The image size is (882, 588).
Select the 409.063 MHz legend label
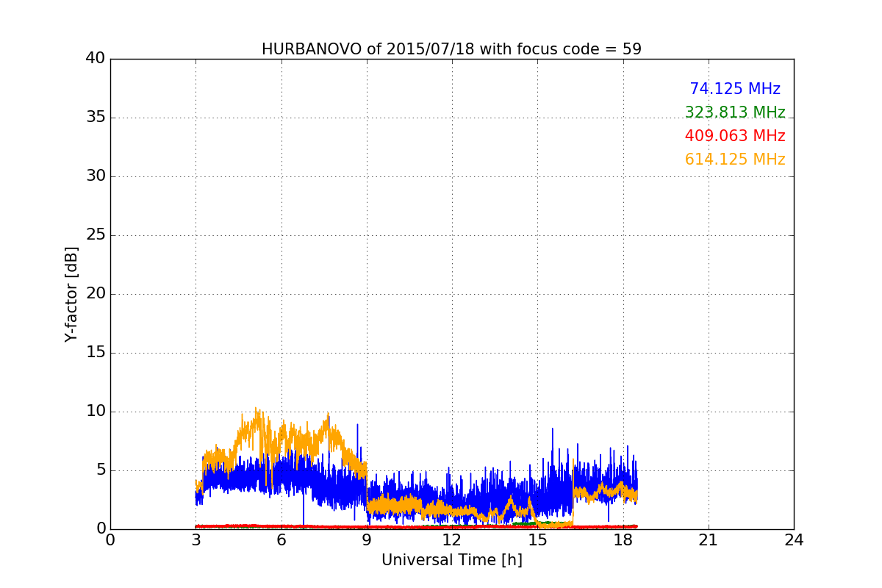pos(735,136)
